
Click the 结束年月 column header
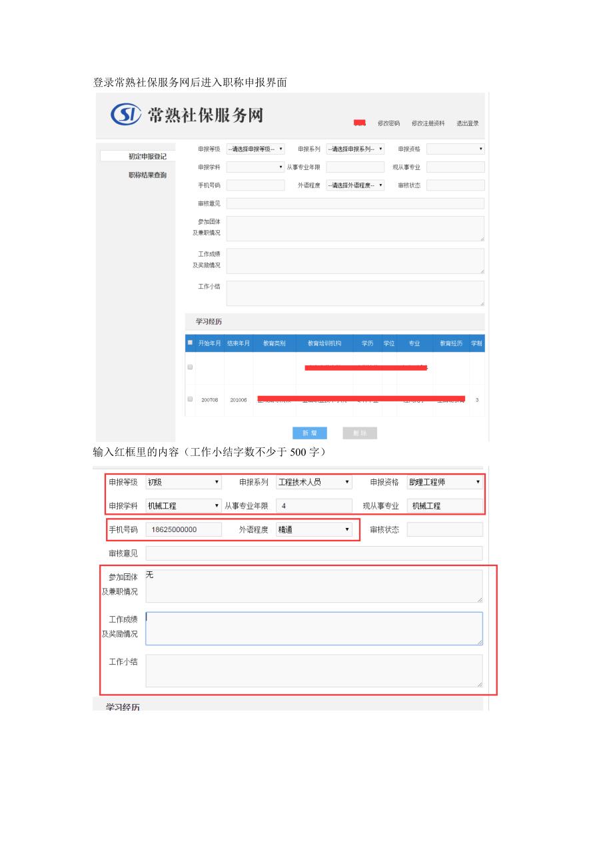pos(239,343)
